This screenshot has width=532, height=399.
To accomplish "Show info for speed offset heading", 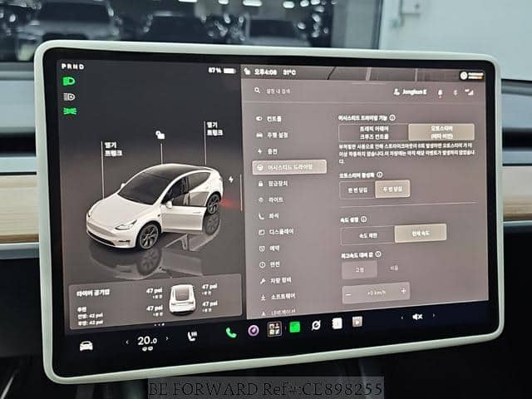I will (x=378, y=254).
